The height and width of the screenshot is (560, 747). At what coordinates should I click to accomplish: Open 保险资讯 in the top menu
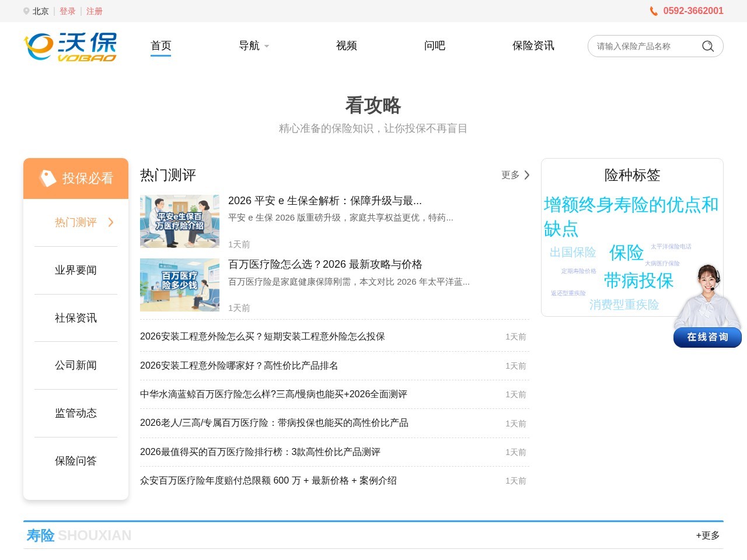click(x=533, y=45)
